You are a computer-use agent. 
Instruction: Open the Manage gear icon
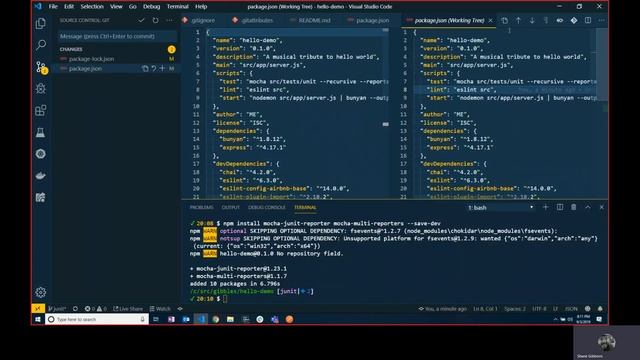click(x=40, y=292)
